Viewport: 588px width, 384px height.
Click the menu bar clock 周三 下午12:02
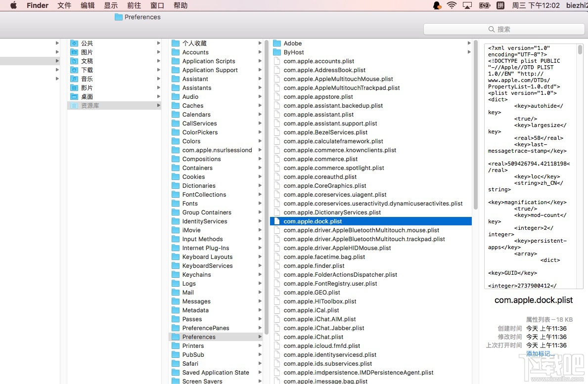(536, 5)
